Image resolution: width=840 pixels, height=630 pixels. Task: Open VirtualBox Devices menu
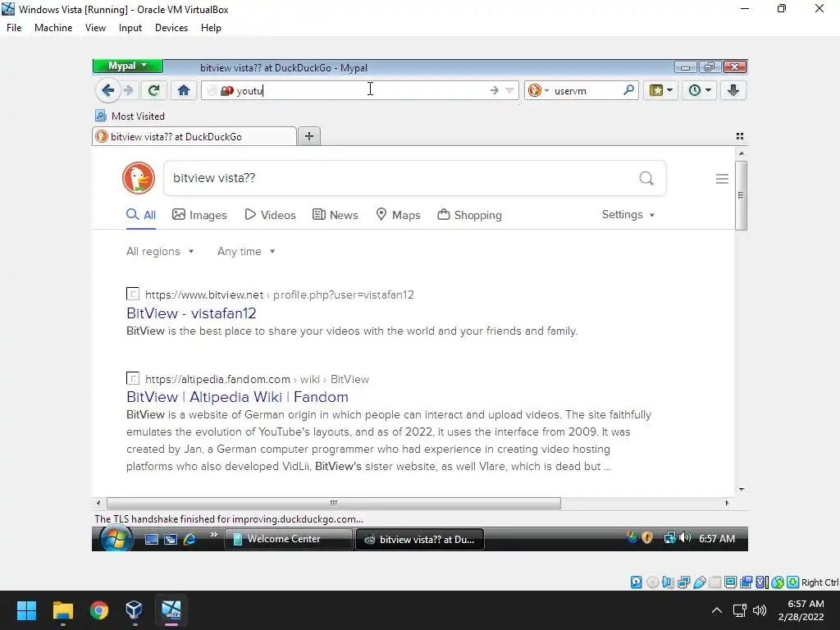pos(171,28)
